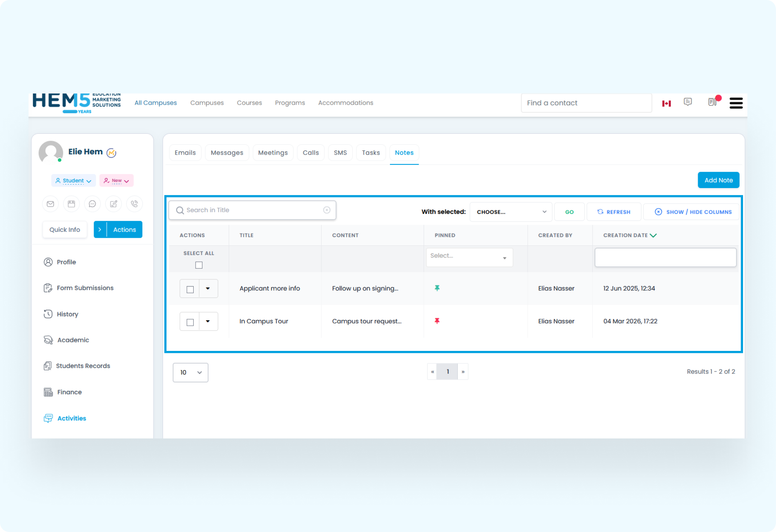Screen dimensions: 776x532
Task: Click the Canada flag language icon
Action: coord(667,103)
